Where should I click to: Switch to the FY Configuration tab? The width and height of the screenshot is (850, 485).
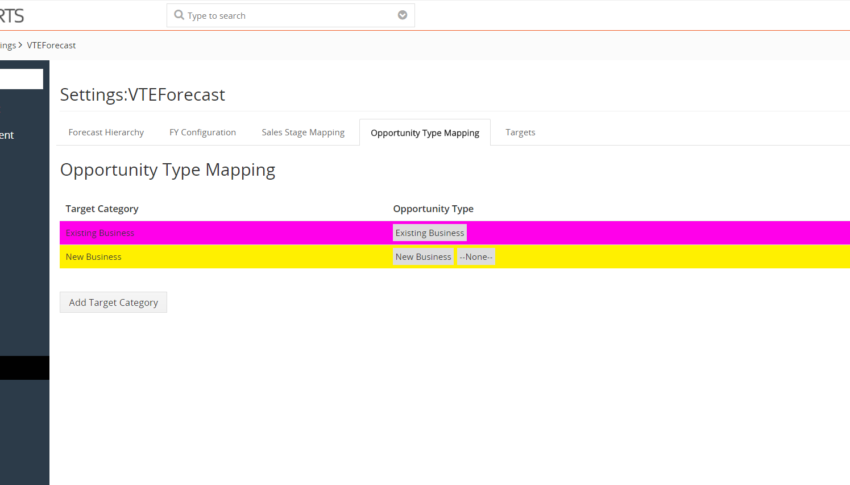tap(203, 132)
